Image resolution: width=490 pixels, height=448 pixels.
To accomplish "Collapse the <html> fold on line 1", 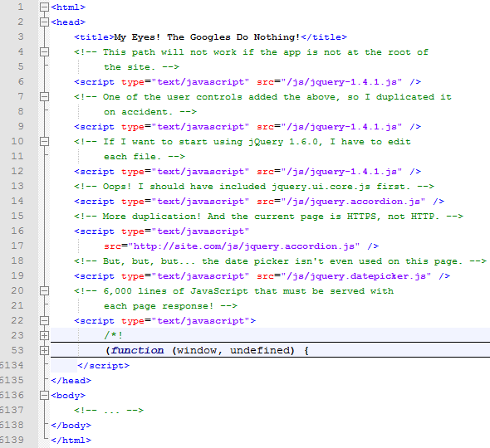I will click(44, 7).
